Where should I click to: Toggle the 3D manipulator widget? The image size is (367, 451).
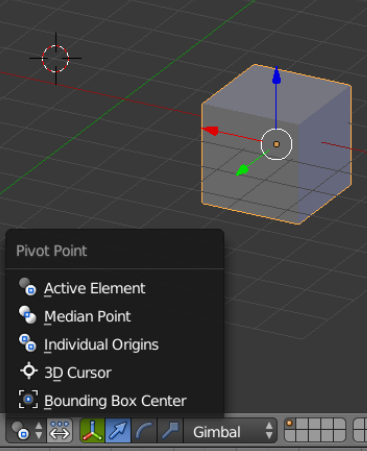[92, 431]
